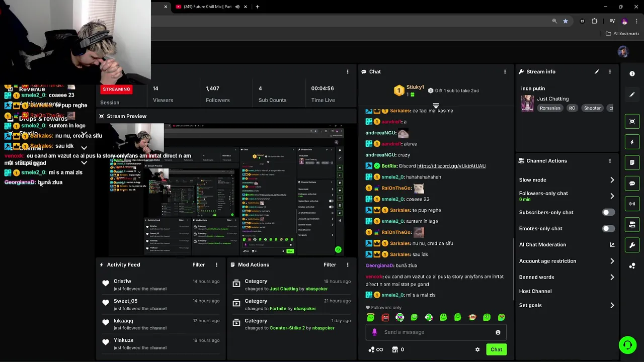Click Gift 1 sub to take 2nd
This screenshot has width=644, height=362.
point(454,90)
